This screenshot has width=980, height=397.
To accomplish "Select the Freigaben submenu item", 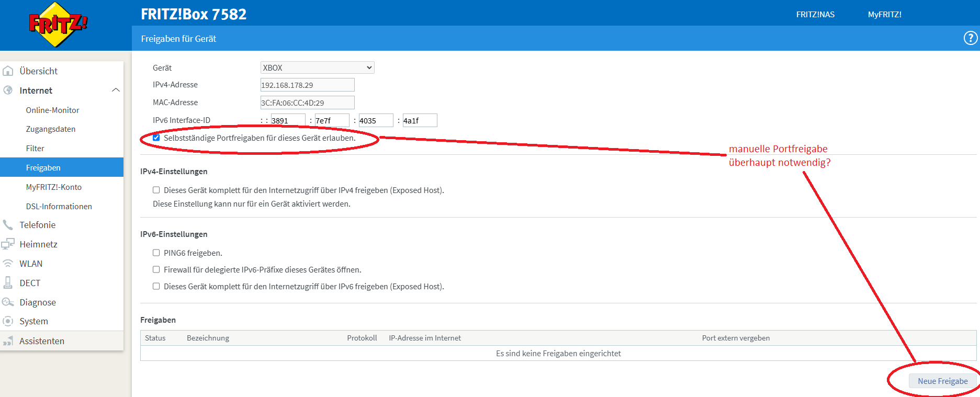I will click(x=62, y=167).
